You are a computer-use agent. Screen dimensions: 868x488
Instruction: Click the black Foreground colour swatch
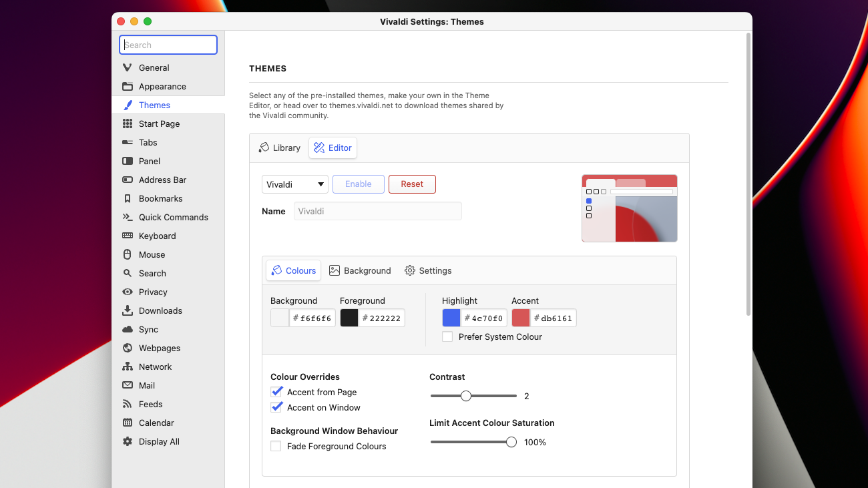click(349, 318)
